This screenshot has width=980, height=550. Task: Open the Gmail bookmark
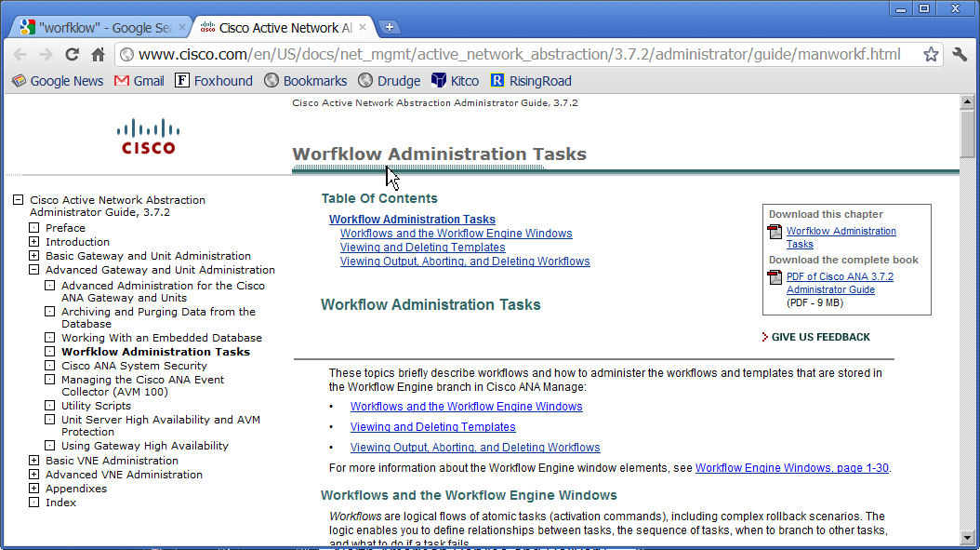(139, 81)
